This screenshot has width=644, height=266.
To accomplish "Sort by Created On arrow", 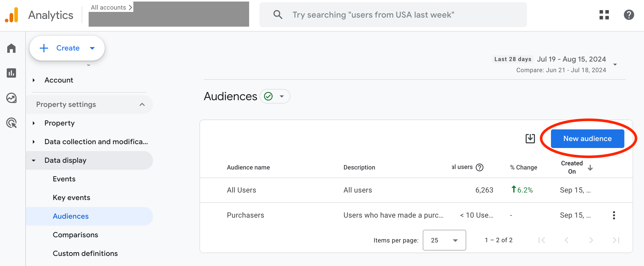I will 590,168.
